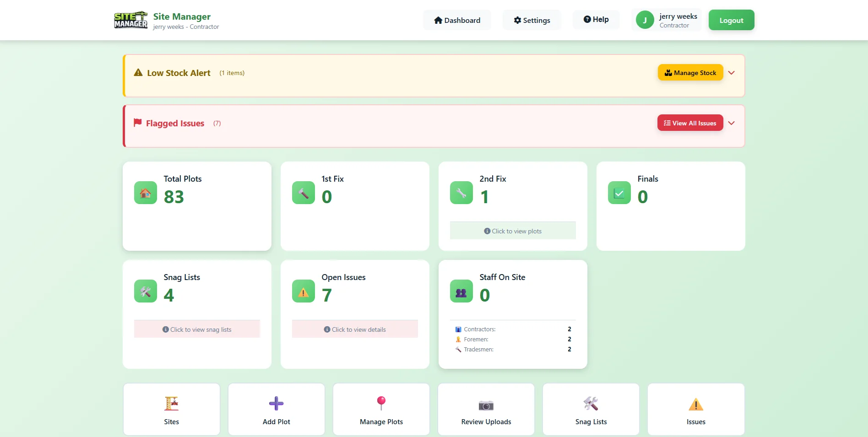
Task: Click the Manage Stock button
Action: [x=690, y=72]
